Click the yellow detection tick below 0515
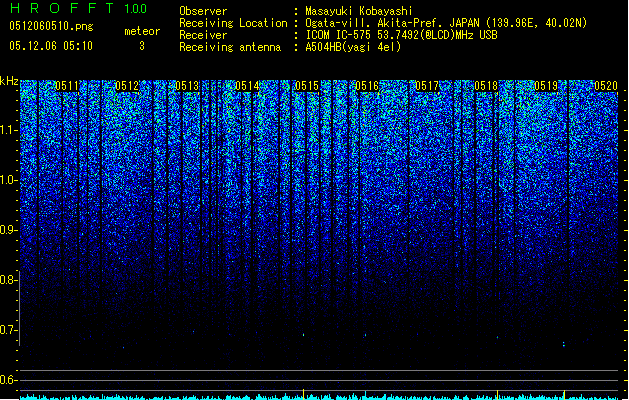The width and height of the screenshot is (629, 400). 303,394
